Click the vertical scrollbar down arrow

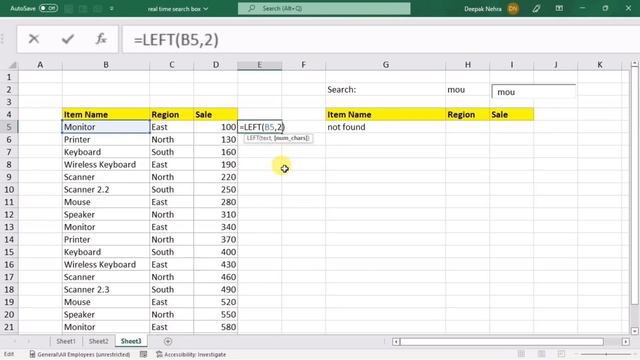coord(634,331)
